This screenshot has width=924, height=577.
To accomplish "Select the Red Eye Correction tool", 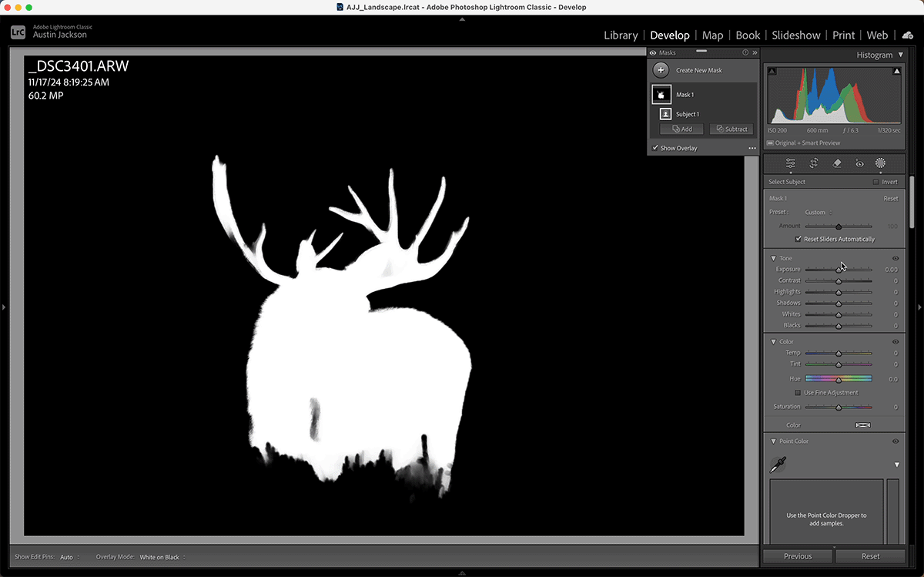I will pos(859,163).
